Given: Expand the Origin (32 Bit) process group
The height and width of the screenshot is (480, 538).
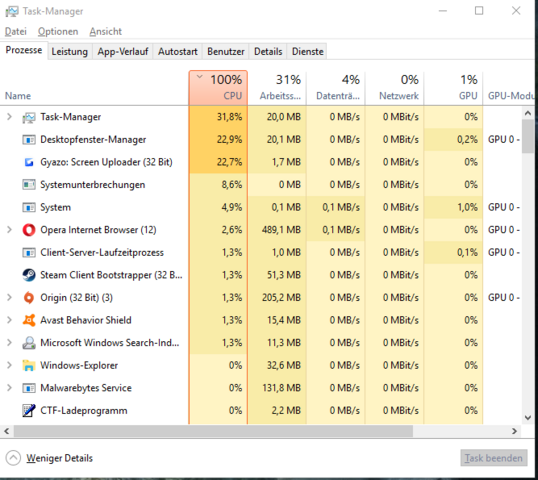Looking at the screenshot, I should pyautogui.click(x=9, y=297).
